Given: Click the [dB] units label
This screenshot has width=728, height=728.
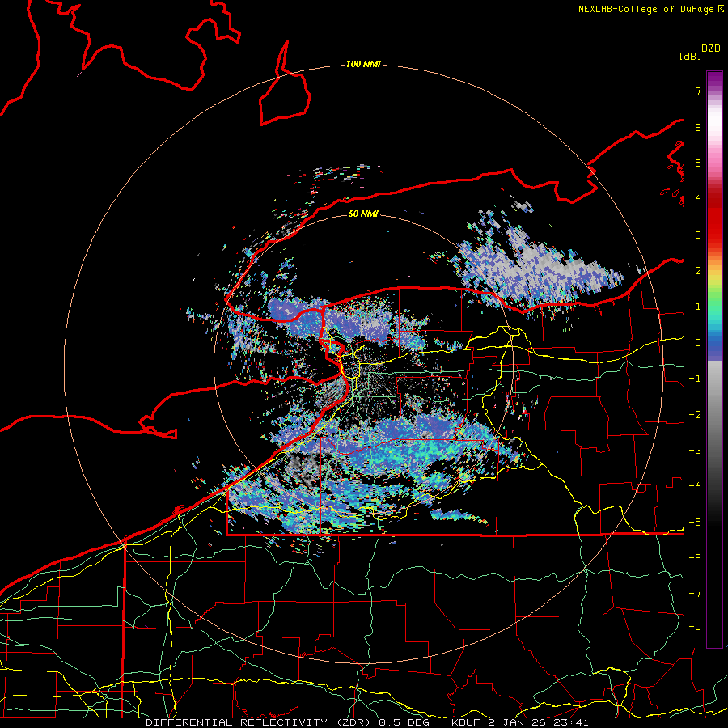Looking at the screenshot, I should pos(690,56).
